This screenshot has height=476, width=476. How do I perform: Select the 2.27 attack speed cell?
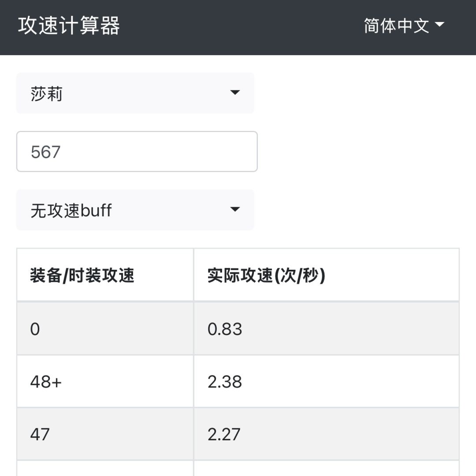326,434
